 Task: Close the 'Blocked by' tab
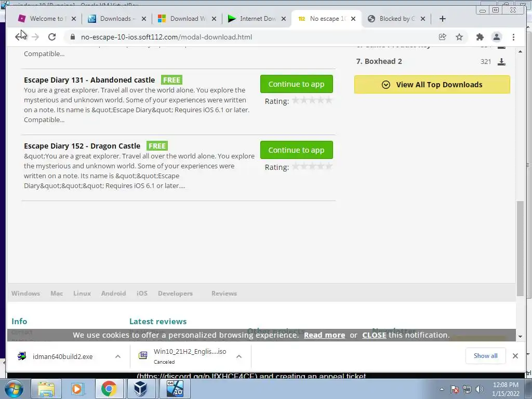click(x=423, y=19)
